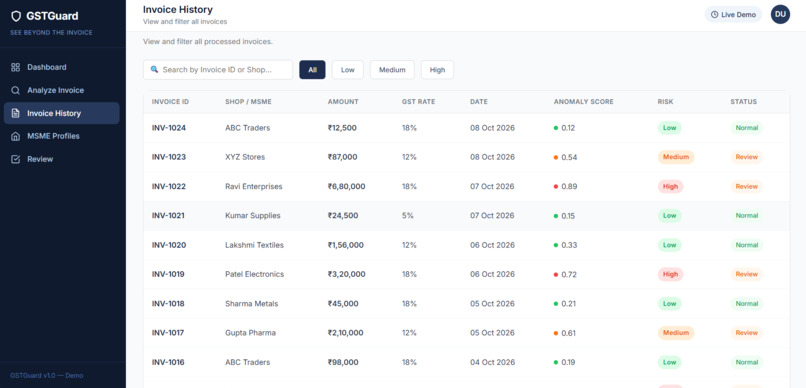Click the RISK column header
This screenshot has height=388, width=806.
665,102
